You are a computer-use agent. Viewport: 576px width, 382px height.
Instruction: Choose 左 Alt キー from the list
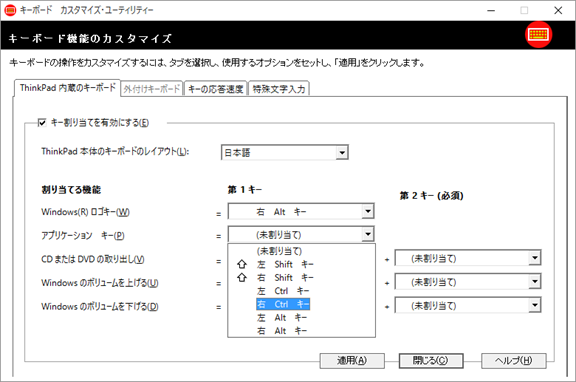(302, 317)
